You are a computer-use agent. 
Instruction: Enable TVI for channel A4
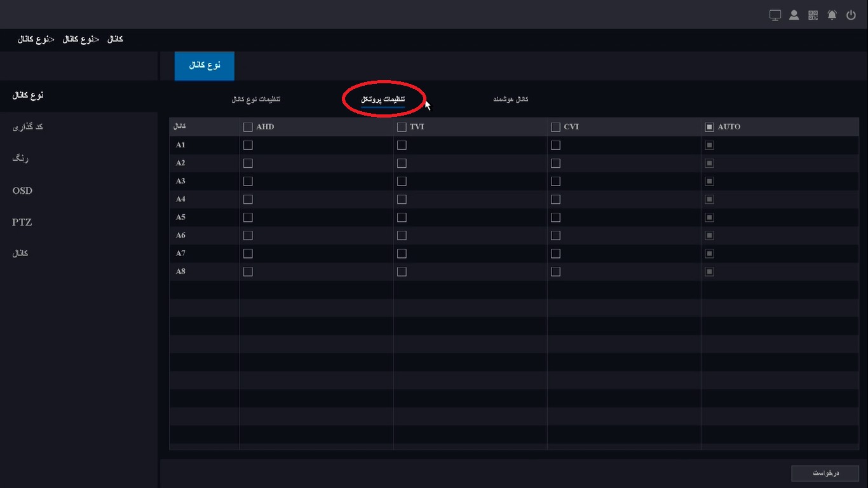coord(402,200)
